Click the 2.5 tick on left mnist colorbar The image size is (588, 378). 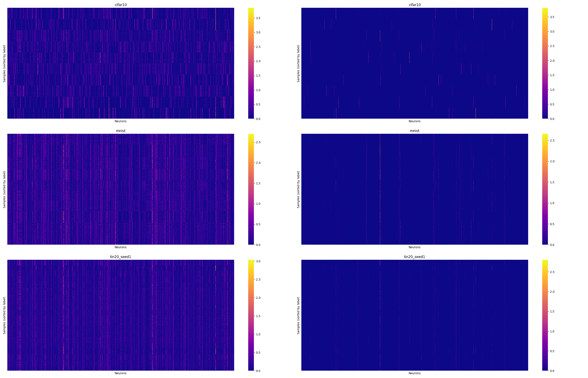click(258, 142)
